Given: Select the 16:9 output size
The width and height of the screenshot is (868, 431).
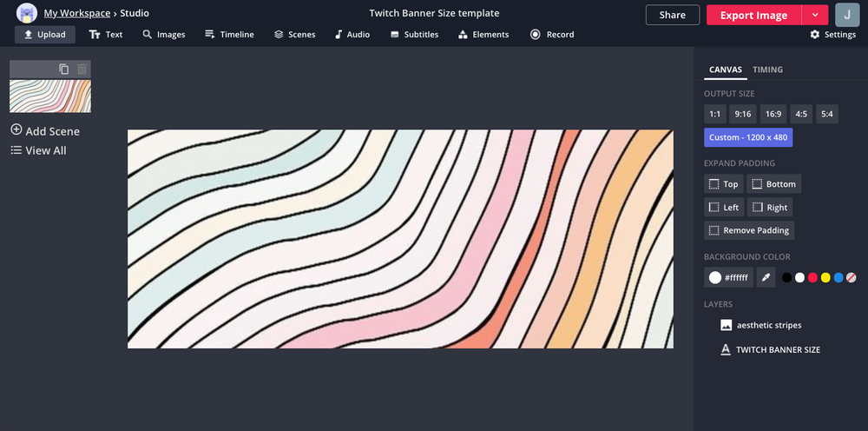Looking at the screenshot, I should tap(773, 114).
